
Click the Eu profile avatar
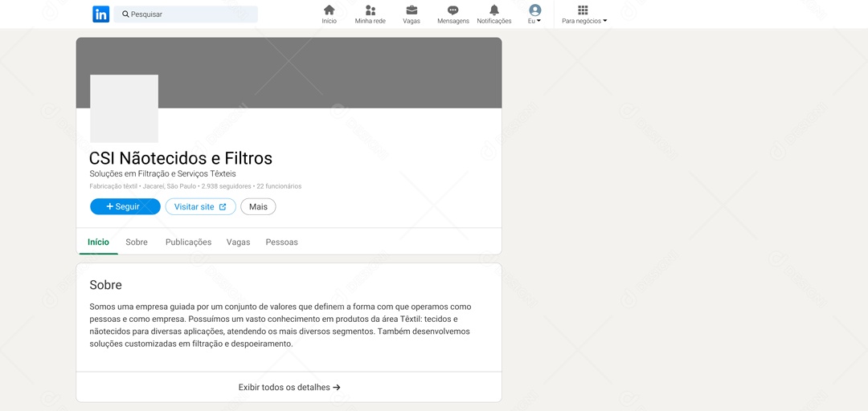point(534,10)
